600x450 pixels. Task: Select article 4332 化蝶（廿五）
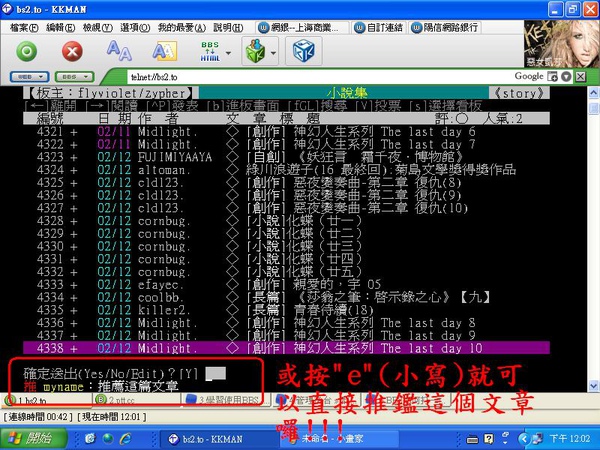pos(286,272)
